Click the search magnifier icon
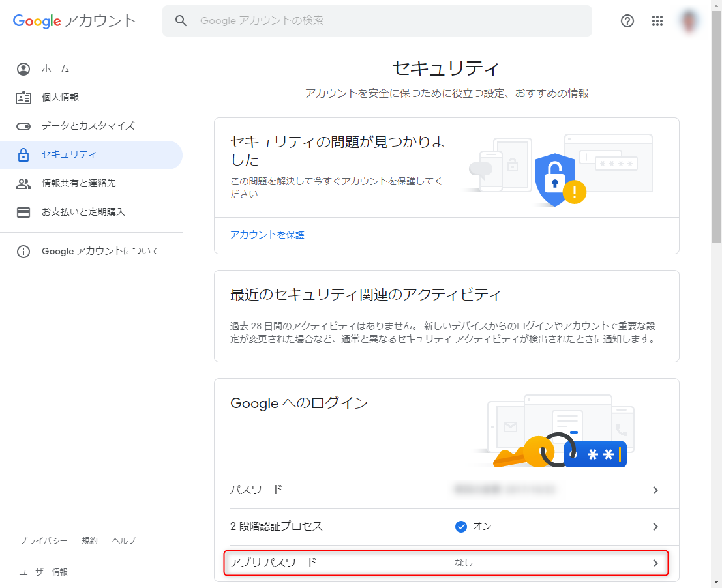 (x=181, y=21)
